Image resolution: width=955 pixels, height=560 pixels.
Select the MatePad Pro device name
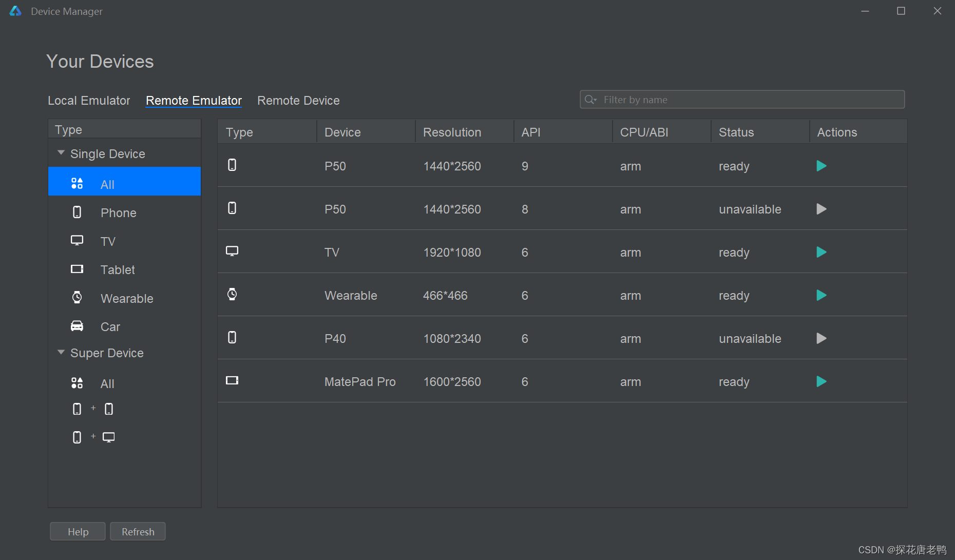click(x=360, y=382)
